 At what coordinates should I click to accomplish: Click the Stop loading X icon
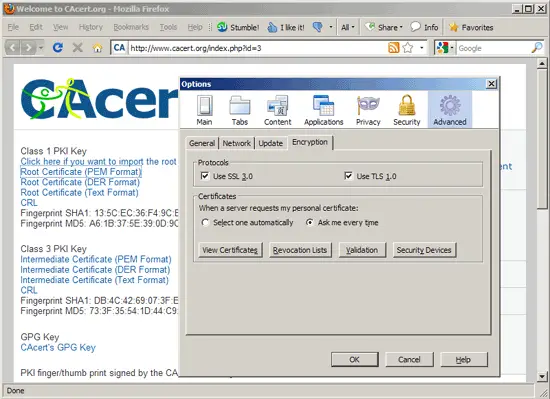pos(78,47)
